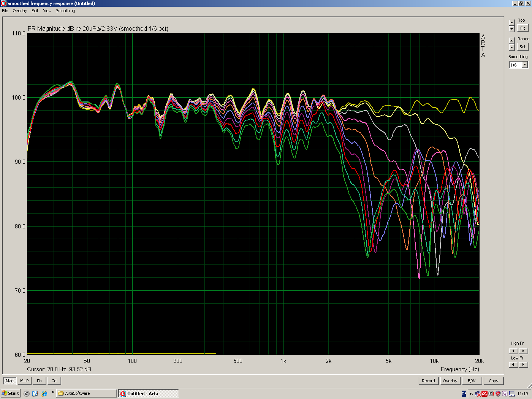The height and width of the screenshot is (399, 532).
Task: Expand quick launch overflow chevron
Action: (53, 393)
